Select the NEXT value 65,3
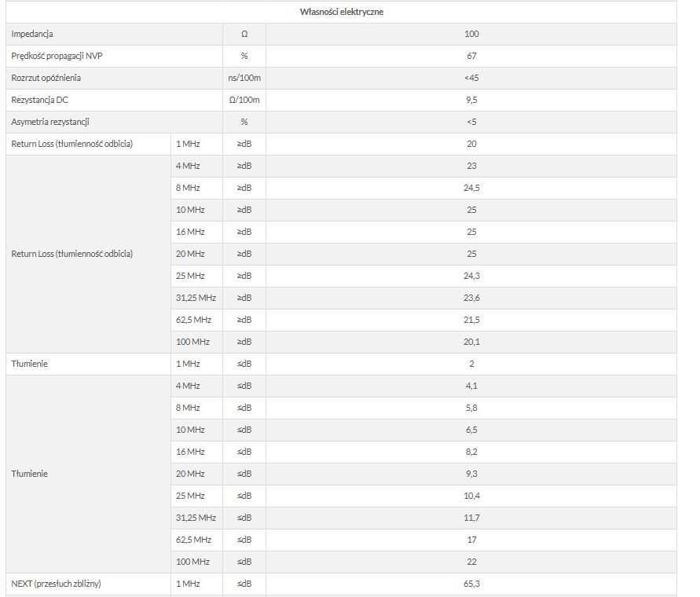Viewport: 700px width, 597px height. 471,584
